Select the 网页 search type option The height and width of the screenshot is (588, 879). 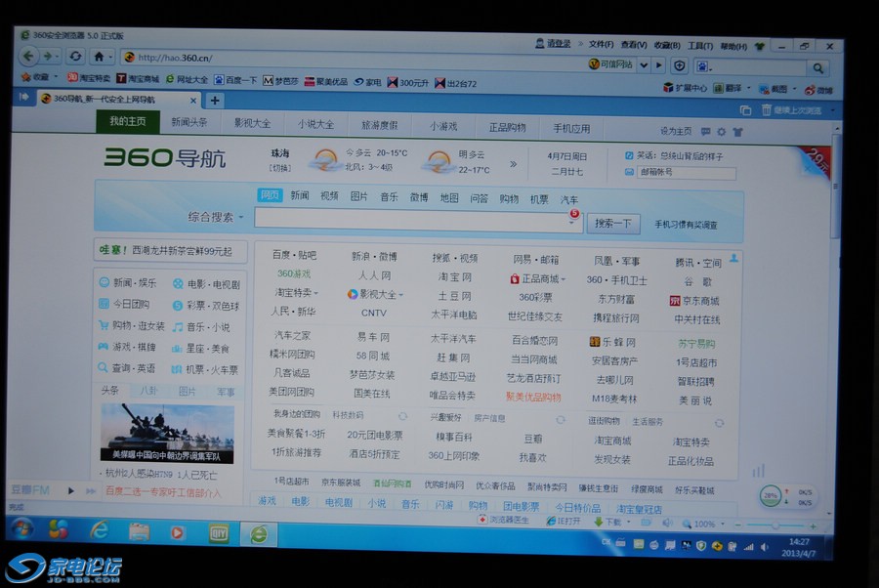click(270, 196)
